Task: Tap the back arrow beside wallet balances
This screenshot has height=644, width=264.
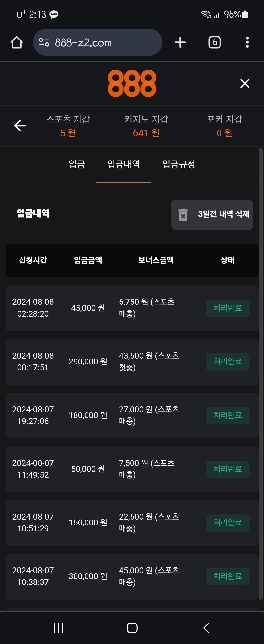Action: [x=20, y=125]
